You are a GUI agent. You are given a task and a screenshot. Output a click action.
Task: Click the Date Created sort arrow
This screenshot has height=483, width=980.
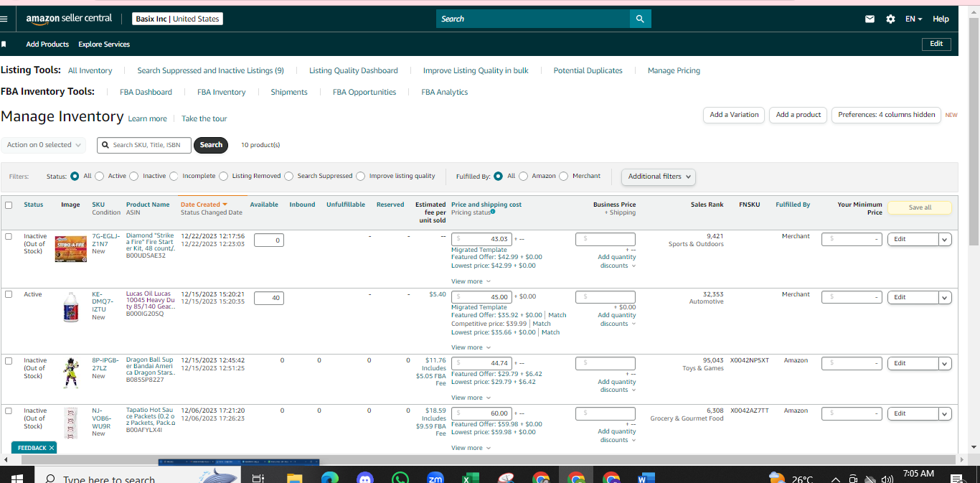225,205
